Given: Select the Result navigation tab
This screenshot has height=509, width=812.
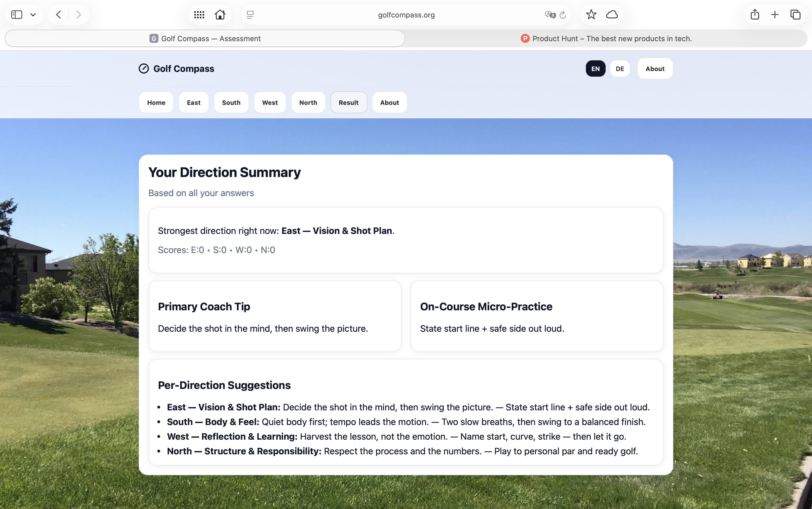Looking at the screenshot, I should point(348,102).
